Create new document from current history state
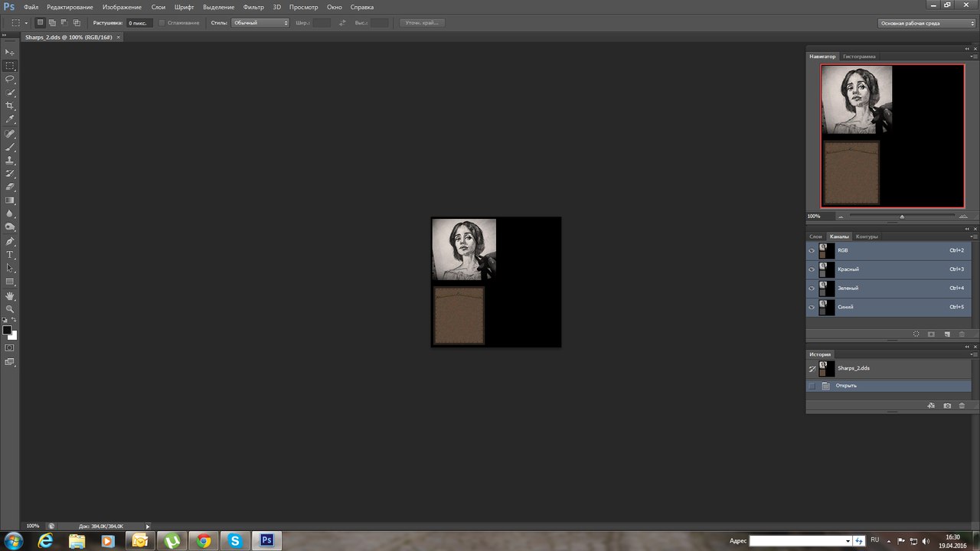980x551 pixels. pos(931,406)
